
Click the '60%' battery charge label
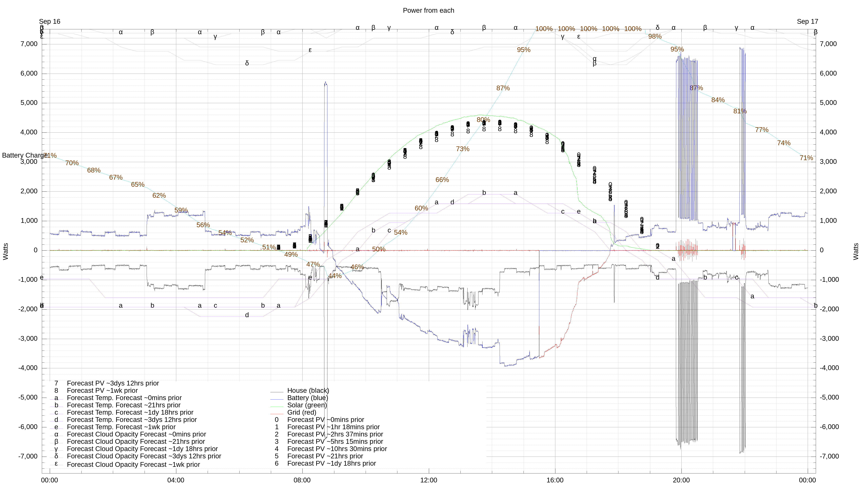point(421,208)
